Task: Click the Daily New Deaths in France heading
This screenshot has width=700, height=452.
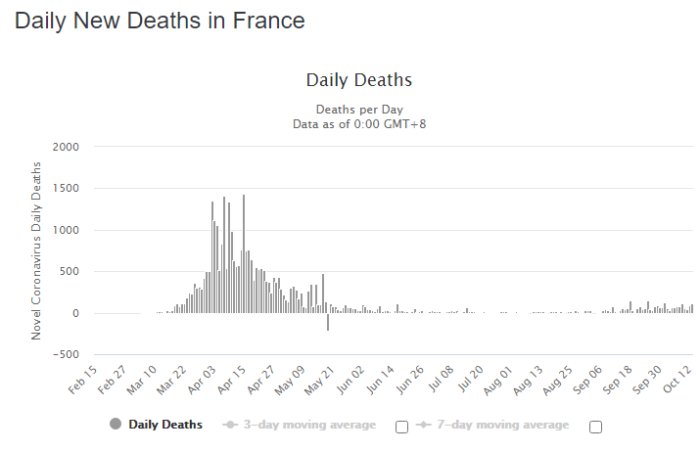Action: point(160,21)
